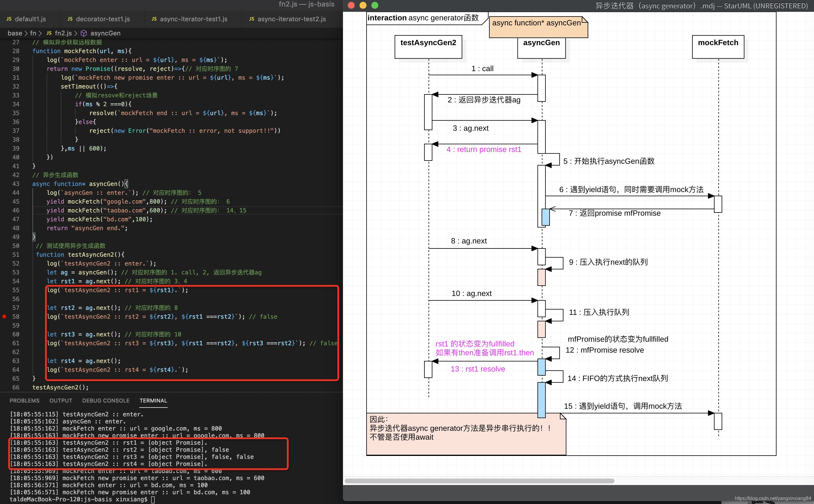
Task: Select the mockFetch lifeline box
Action: point(718,47)
